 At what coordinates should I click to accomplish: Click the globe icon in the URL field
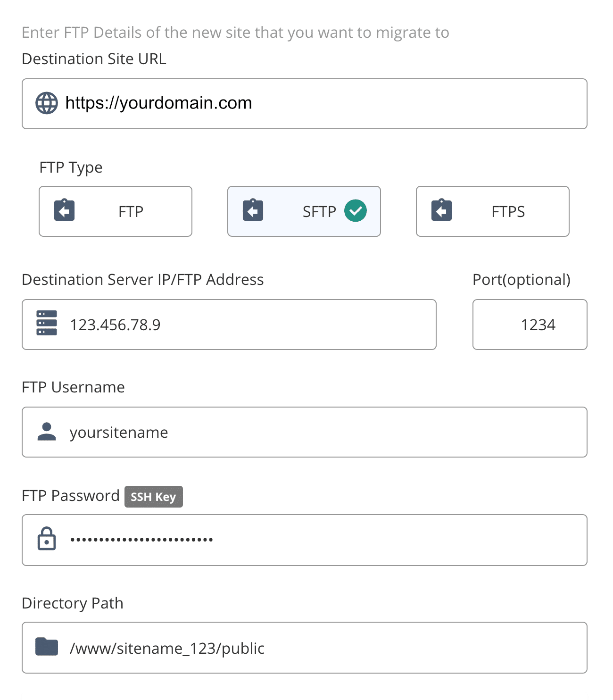[47, 103]
